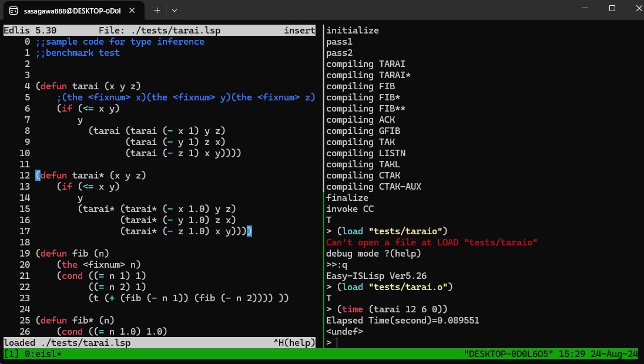Screen dimensions: 644x364
Task: Click '(defun tarai (x y z)' on line 4
Action: click(88, 86)
